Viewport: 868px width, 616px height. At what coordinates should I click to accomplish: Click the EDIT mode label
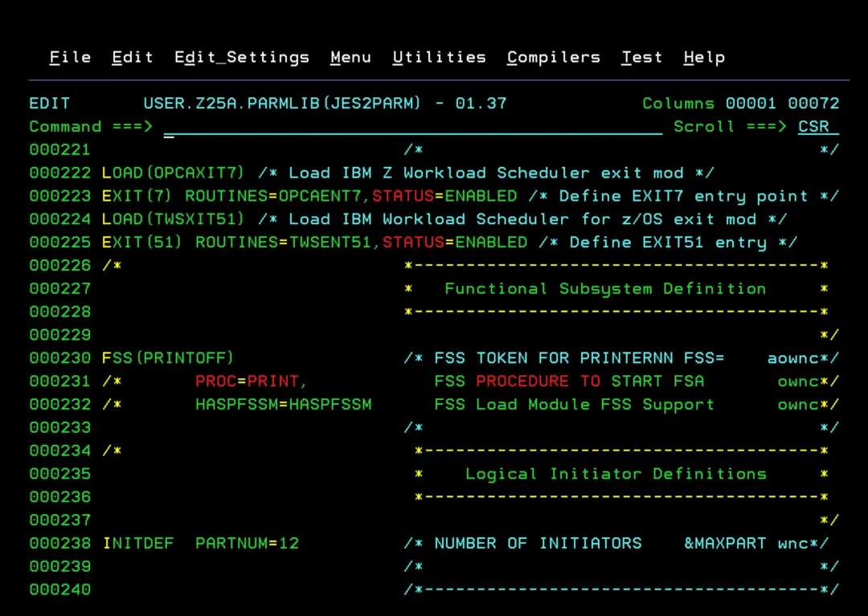pyautogui.click(x=50, y=104)
